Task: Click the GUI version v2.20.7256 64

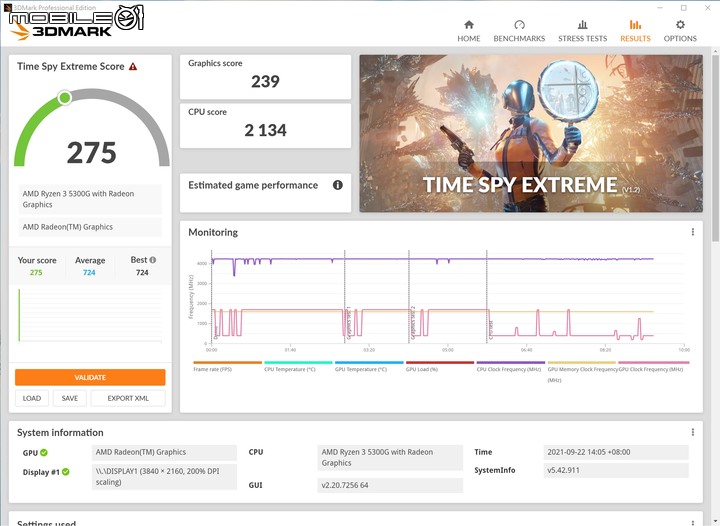Action: [x=390, y=485]
